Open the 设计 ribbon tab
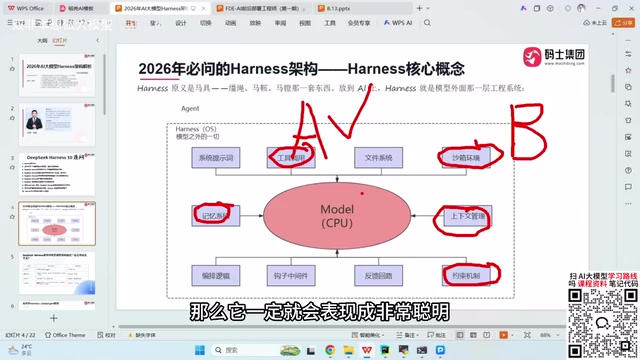 pyautogui.click(x=180, y=23)
